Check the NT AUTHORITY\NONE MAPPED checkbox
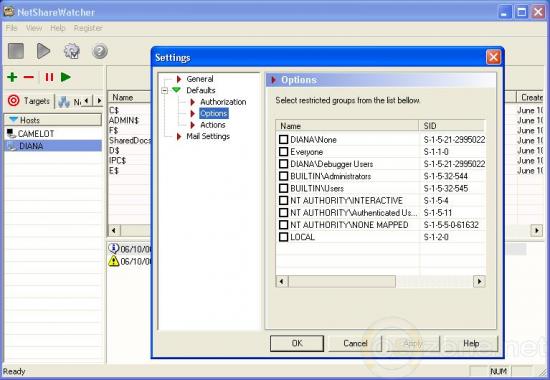Screen dimensions: 550x380 pos(283,225)
